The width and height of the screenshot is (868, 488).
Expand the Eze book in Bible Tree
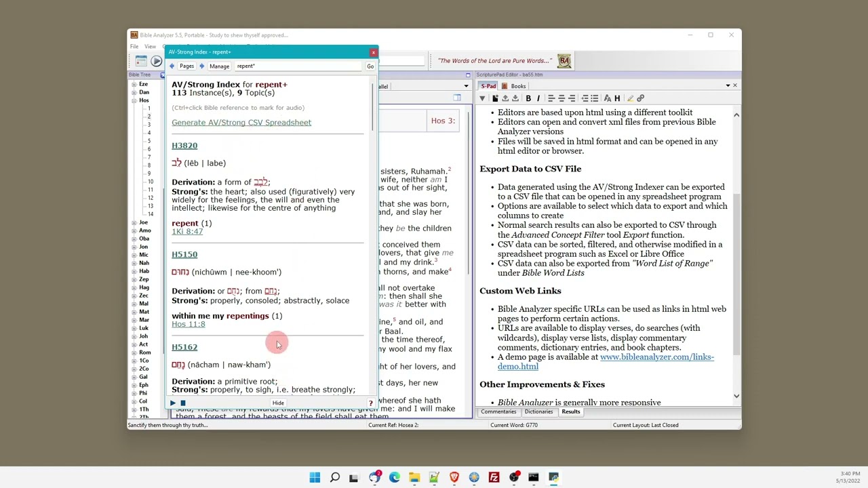(x=134, y=84)
